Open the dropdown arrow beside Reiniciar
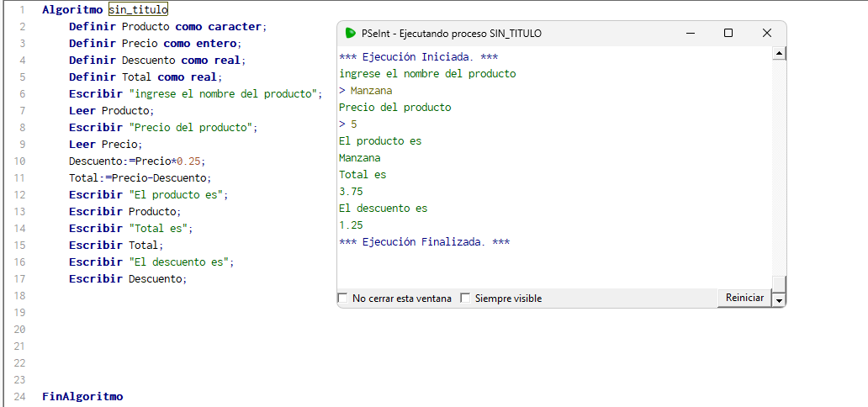Screen dimensions: 868x407 click(779, 299)
